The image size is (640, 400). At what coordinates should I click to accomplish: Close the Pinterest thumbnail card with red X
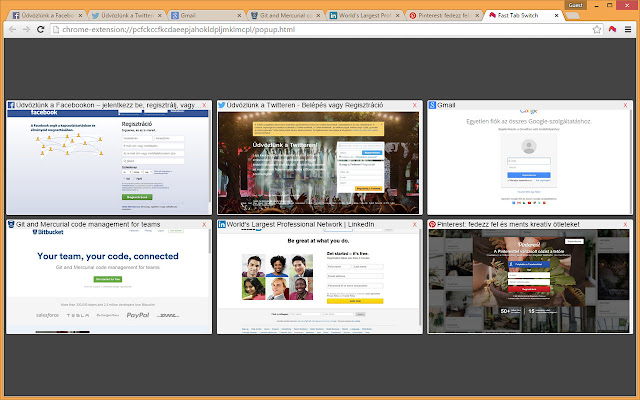coord(625,224)
